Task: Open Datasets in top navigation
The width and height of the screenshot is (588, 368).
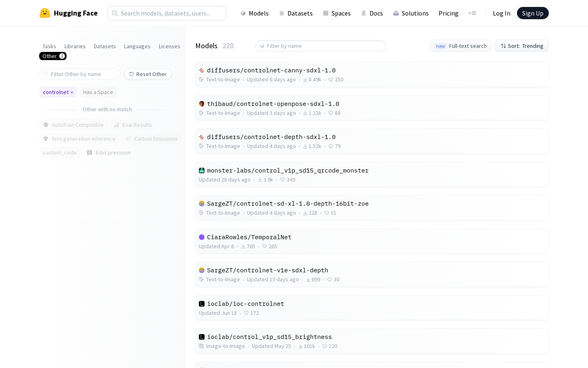Action: pos(296,13)
